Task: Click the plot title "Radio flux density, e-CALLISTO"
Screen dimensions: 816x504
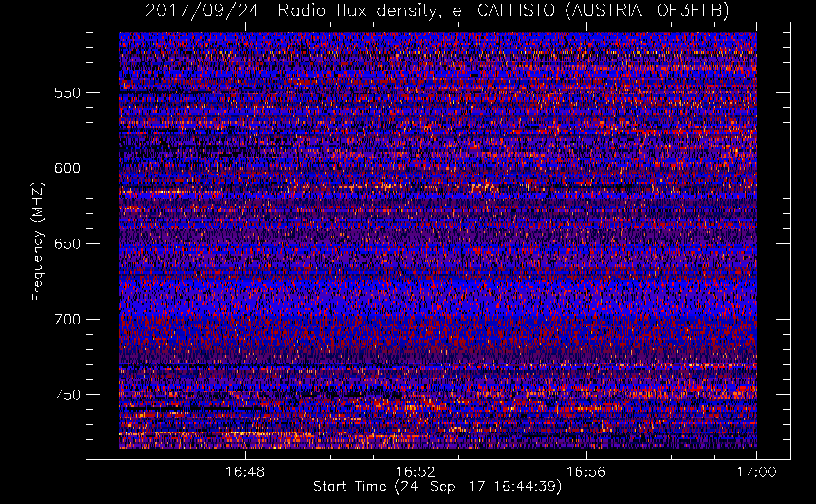Action: click(418, 10)
